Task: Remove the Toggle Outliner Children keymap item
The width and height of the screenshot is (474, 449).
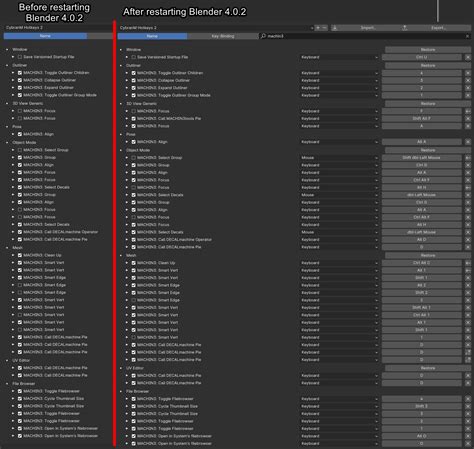Action: [x=468, y=73]
